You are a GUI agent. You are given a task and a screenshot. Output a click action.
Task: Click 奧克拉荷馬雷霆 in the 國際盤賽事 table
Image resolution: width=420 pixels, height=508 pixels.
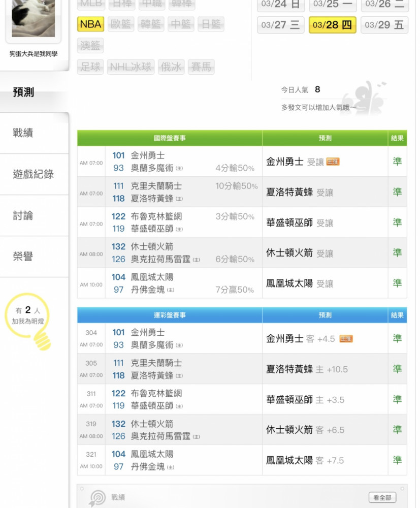[160, 259]
